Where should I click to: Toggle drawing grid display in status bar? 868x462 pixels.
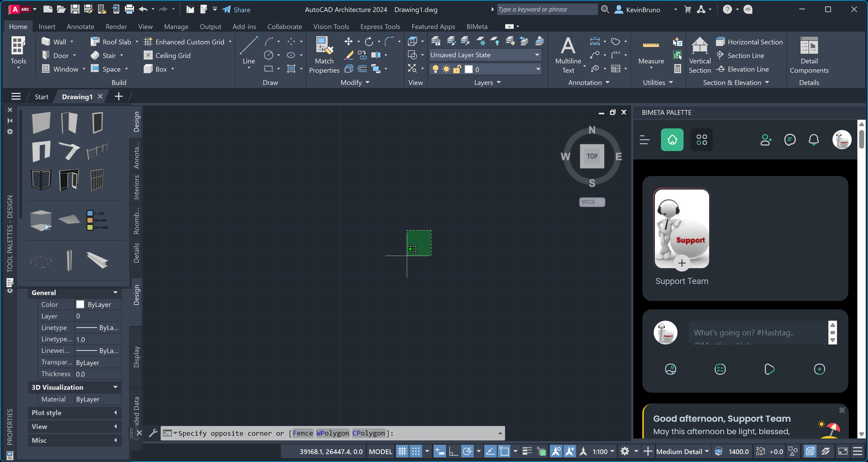[402, 451]
